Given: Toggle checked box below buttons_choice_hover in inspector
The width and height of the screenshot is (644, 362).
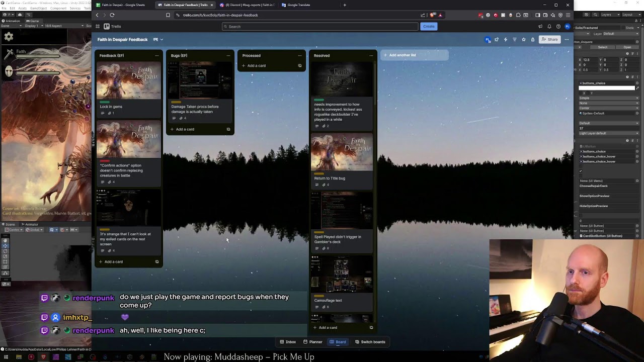Looking at the screenshot, I should click(581, 171).
